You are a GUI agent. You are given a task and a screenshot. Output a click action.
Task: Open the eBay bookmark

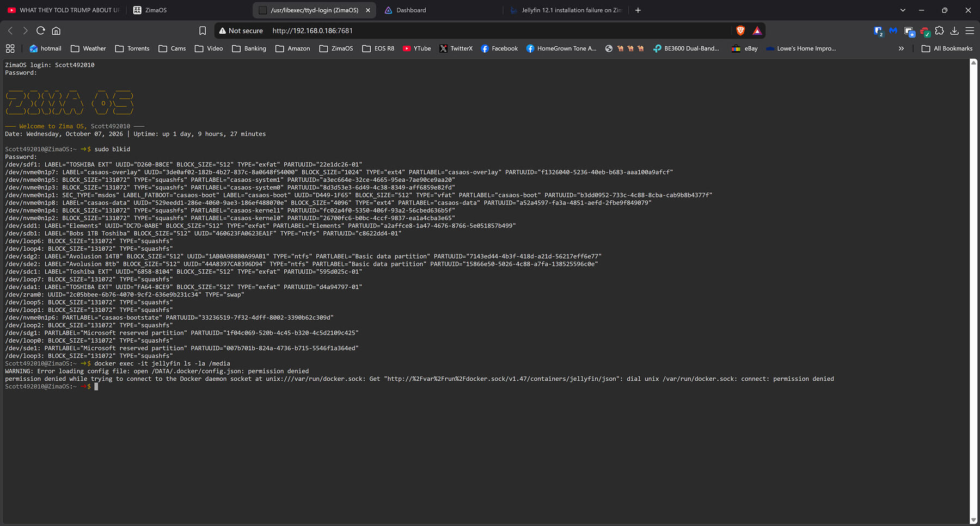(744, 48)
